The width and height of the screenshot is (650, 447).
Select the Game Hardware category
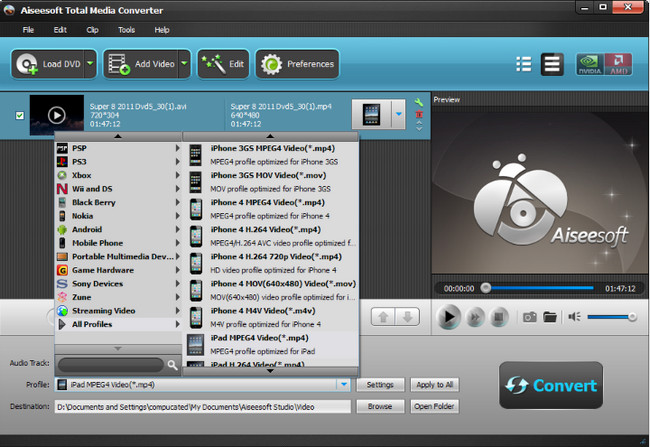click(119, 270)
